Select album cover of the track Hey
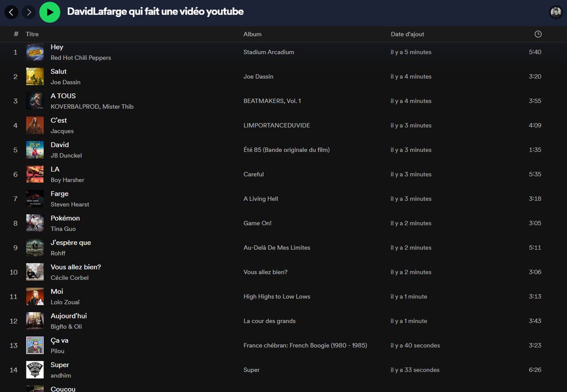This screenshot has width=567, height=392. pos(35,52)
